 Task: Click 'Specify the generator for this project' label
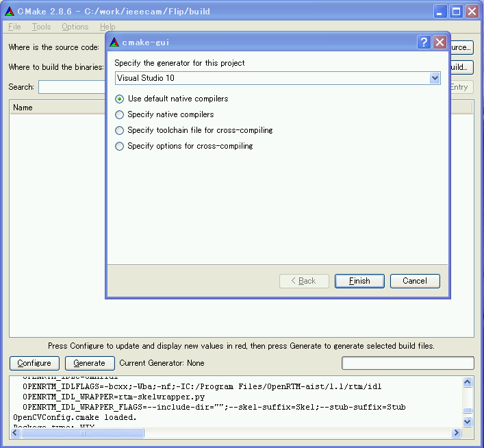179,63
